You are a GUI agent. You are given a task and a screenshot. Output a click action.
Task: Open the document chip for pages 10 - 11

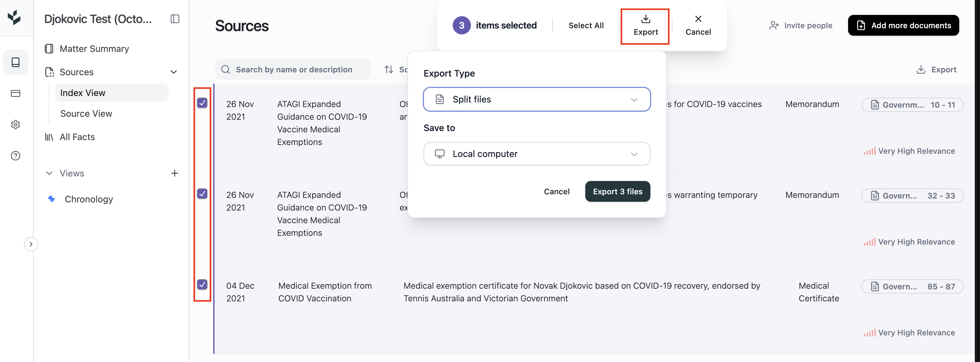pos(912,105)
